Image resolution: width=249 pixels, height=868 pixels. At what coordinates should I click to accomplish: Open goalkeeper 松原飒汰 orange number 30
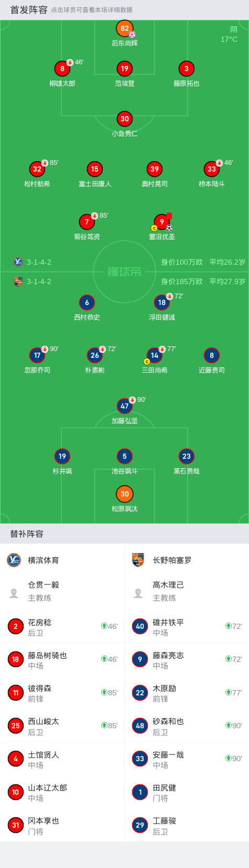pos(125,494)
